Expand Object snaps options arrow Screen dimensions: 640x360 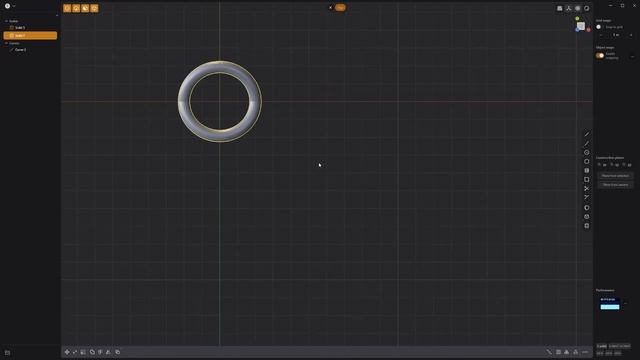point(632,56)
